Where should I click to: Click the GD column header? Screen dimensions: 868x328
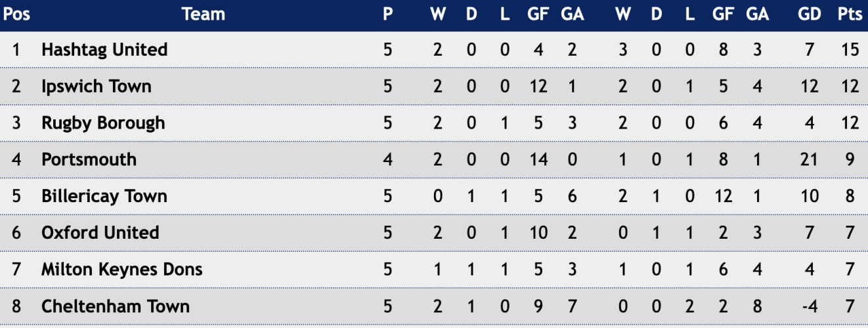[810, 14]
